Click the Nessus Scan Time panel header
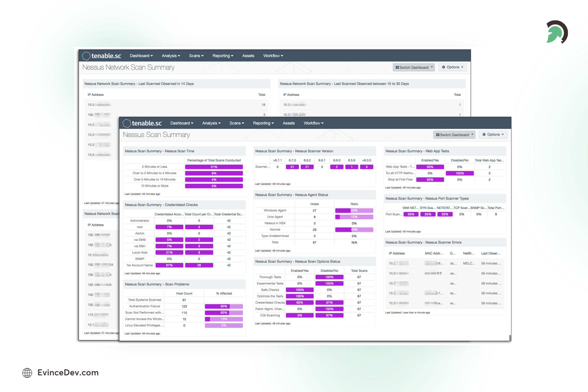The height and width of the screenshot is (392, 588). 184,151
